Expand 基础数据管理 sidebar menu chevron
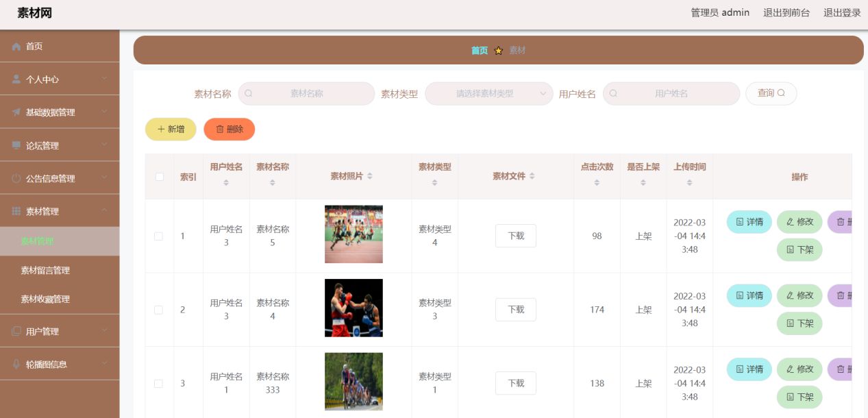This screenshot has width=868, height=418. click(105, 112)
